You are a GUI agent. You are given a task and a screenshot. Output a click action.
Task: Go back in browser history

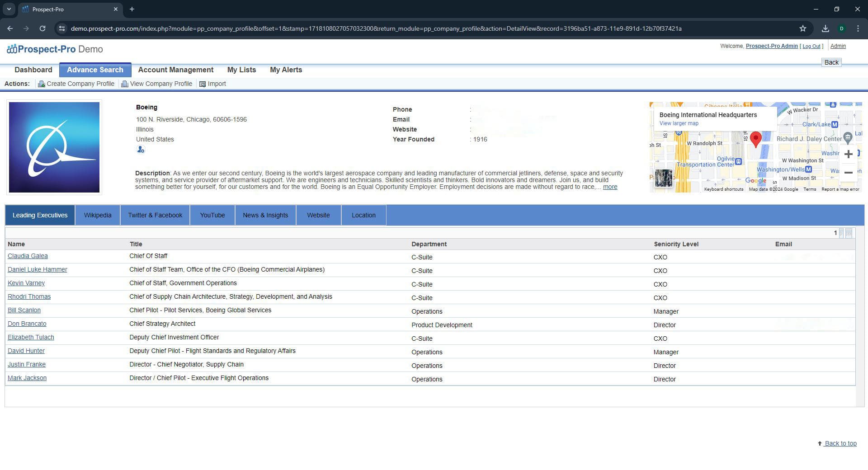(x=10, y=28)
